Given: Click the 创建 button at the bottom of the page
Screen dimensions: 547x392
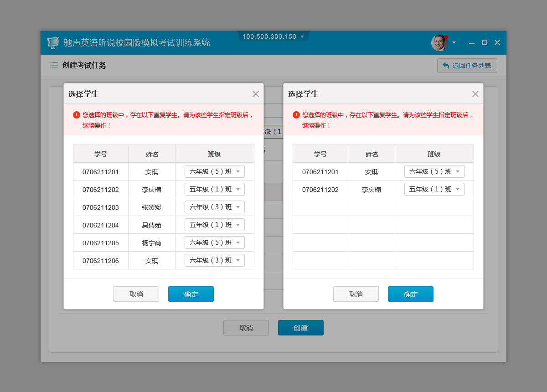Looking at the screenshot, I should pyautogui.click(x=301, y=328).
